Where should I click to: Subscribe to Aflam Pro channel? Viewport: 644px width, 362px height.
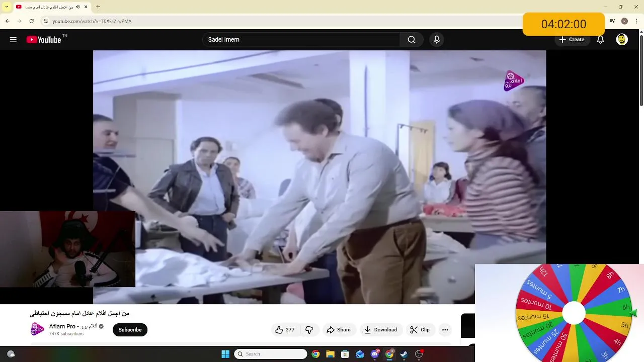pyautogui.click(x=130, y=330)
